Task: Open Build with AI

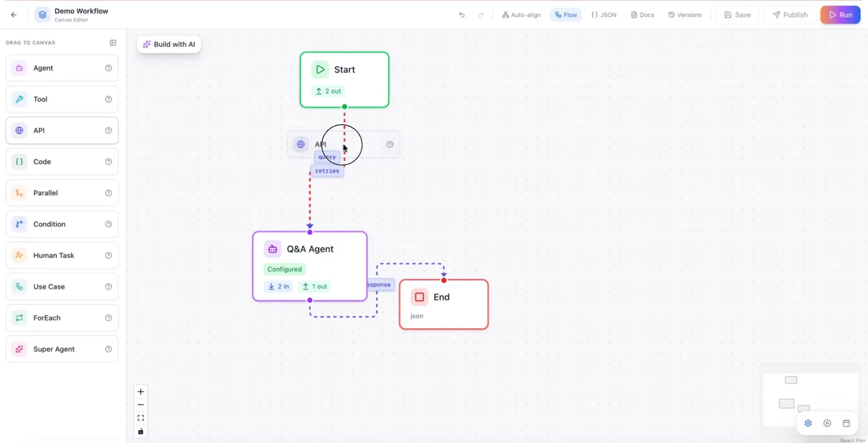Action: [x=169, y=44]
